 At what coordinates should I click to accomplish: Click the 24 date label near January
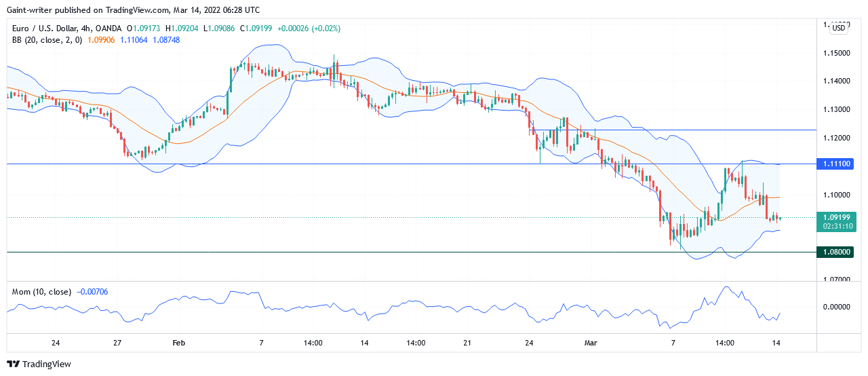coord(56,343)
